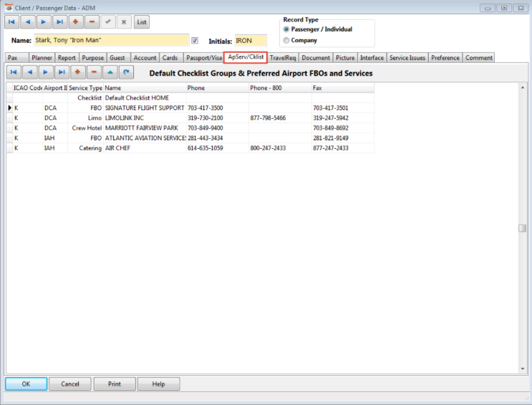The image size is (532, 405).
Task: Switch to the Passport/Visa tab
Action: 203,58
